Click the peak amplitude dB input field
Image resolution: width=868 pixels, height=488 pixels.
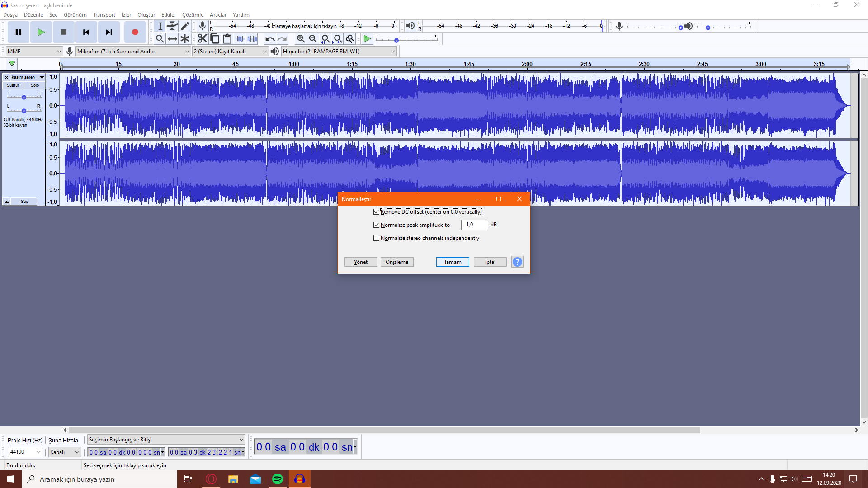coord(474,225)
